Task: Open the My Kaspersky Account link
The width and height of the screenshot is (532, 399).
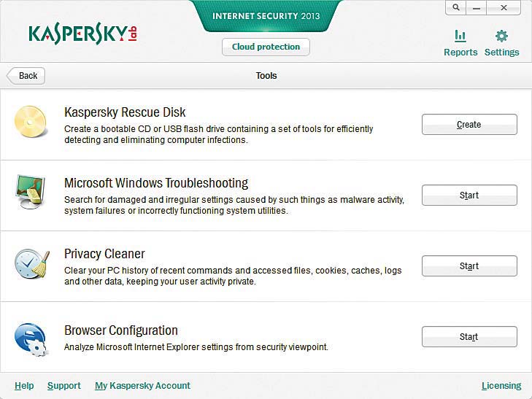Action: click(142, 386)
